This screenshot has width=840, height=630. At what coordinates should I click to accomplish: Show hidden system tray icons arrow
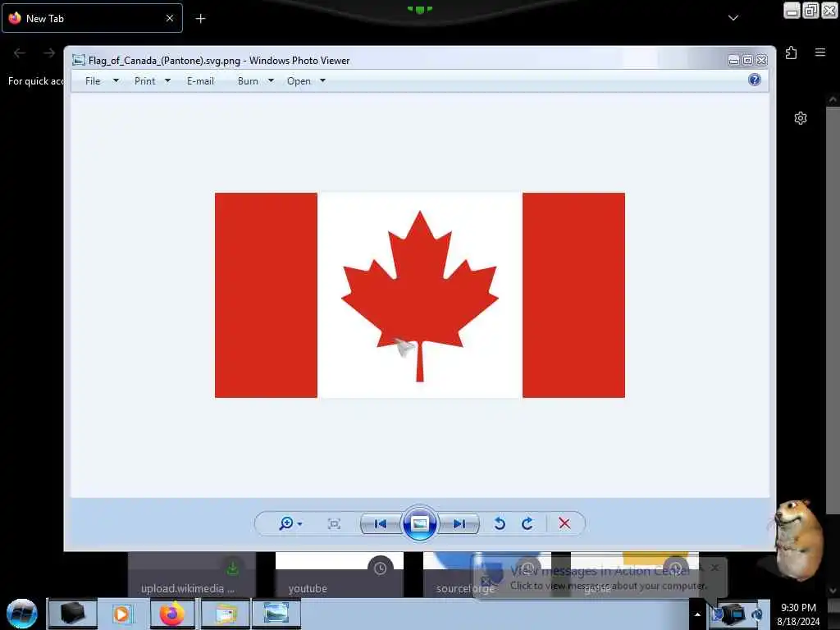pyautogui.click(x=697, y=614)
